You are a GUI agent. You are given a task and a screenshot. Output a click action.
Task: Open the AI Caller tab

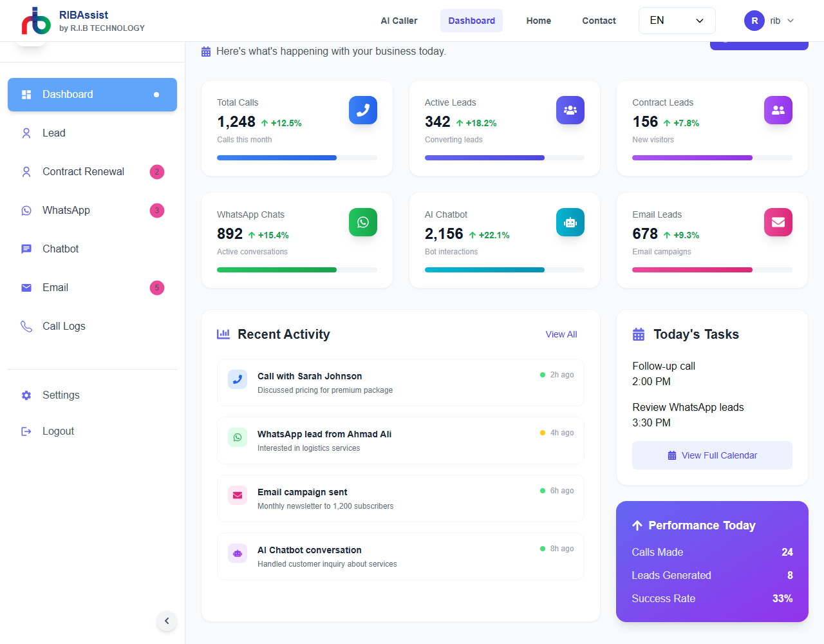click(398, 21)
